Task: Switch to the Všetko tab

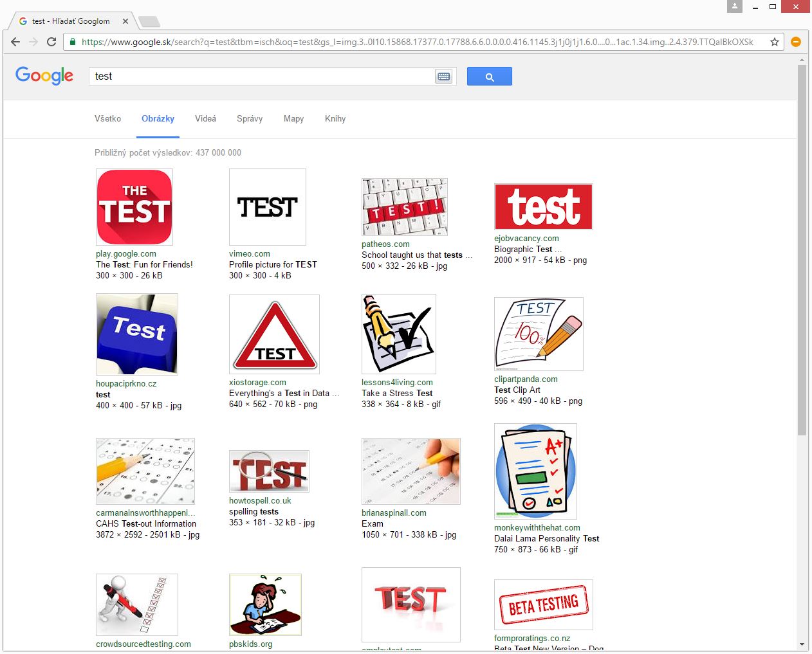Action: pyautogui.click(x=107, y=119)
